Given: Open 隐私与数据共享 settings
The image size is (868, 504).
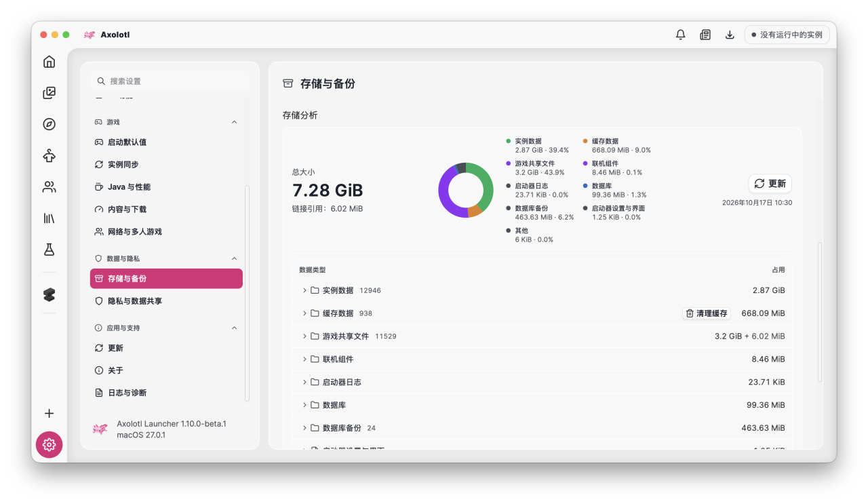Looking at the screenshot, I should click(166, 301).
